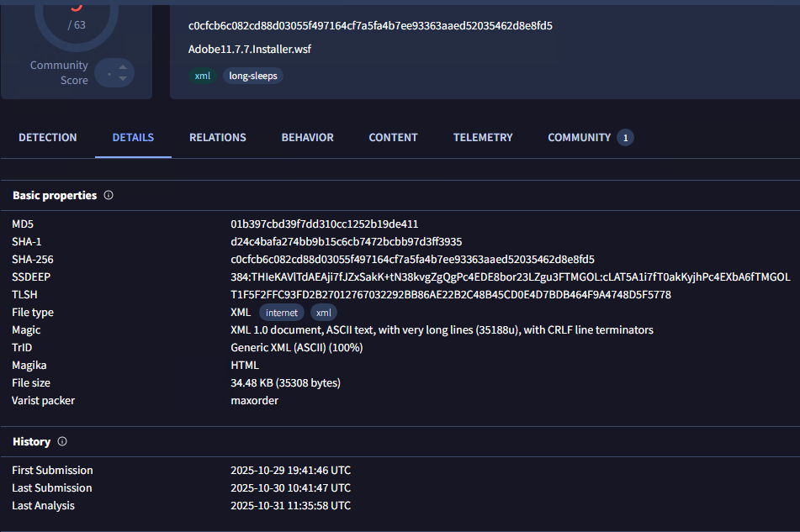800x532 pixels.
Task: Click the Community comment count badge
Action: (x=625, y=138)
